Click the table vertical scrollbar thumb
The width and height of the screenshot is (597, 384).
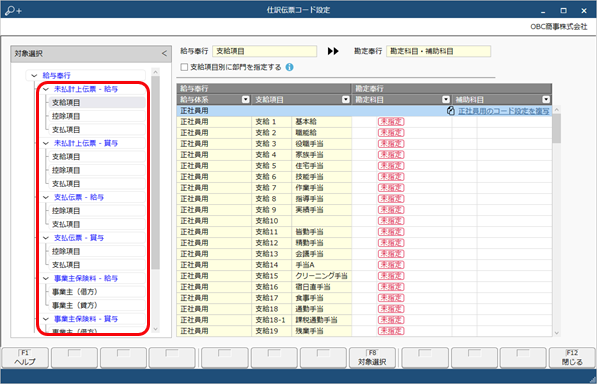point(557,128)
